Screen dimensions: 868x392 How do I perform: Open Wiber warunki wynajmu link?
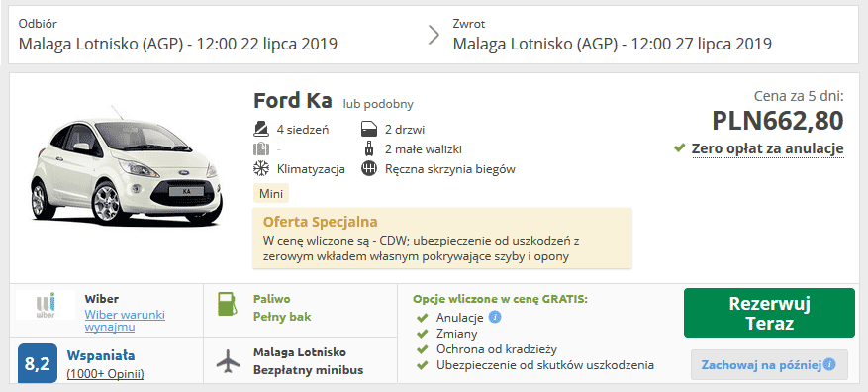point(125,321)
